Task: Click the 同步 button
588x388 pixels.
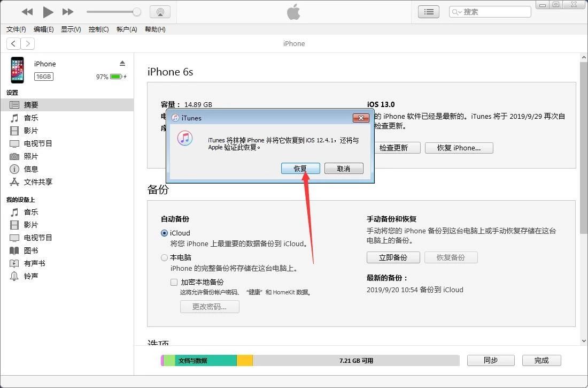Action: coord(491,361)
